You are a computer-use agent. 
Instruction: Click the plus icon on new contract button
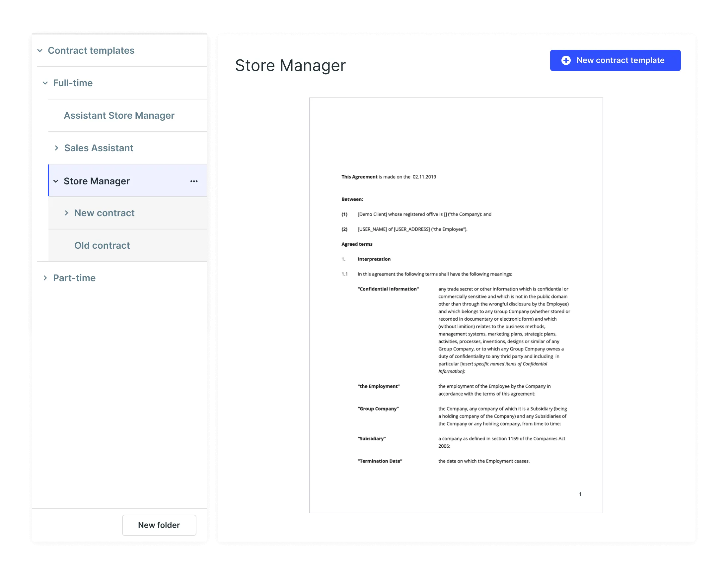pyautogui.click(x=565, y=60)
